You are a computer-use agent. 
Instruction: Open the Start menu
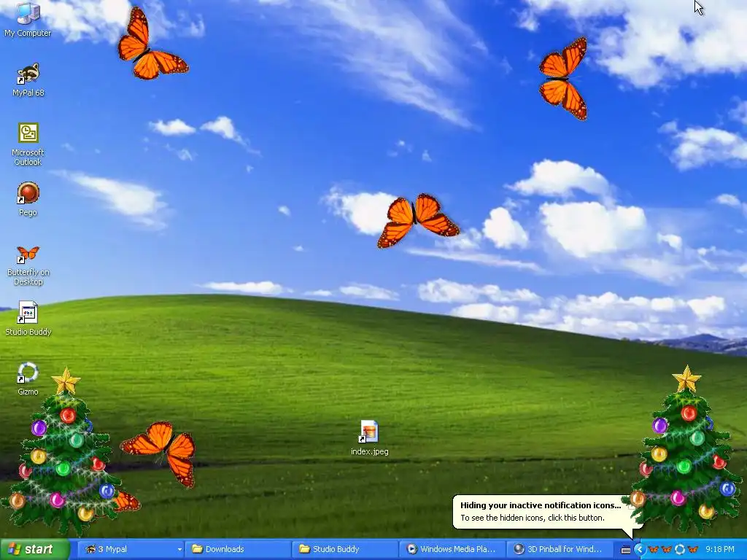tap(35, 549)
